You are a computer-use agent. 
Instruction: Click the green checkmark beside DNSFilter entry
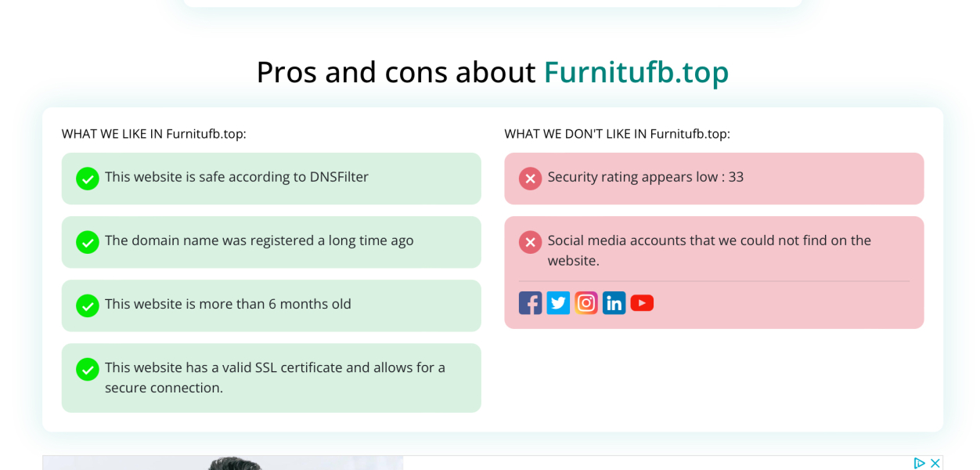(x=87, y=178)
